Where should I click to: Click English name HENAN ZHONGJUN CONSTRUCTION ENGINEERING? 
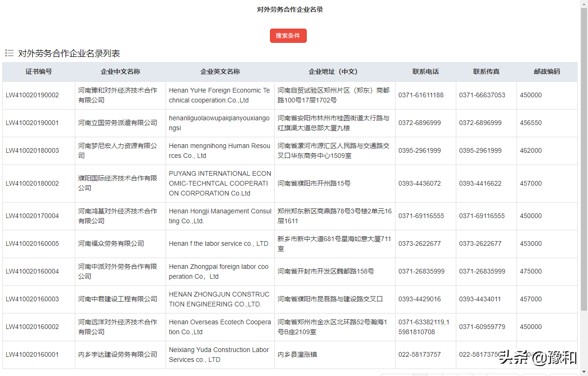pyautogui.click(x=220, y=299)
